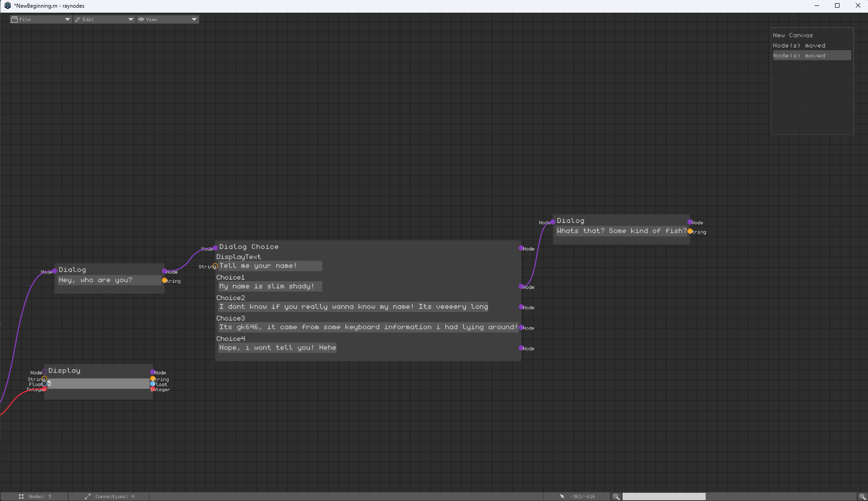Click the Connections arrow icon in status bar

tap(87, 496)
